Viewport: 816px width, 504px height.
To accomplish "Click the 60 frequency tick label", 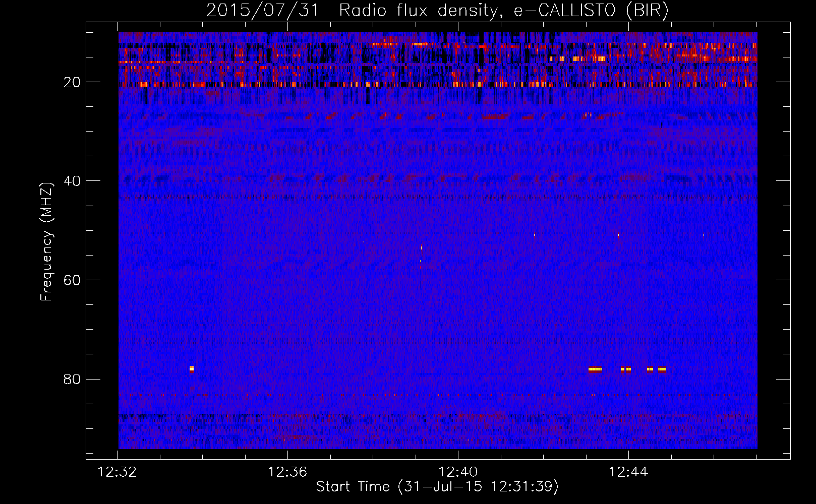I will point(72,280).
